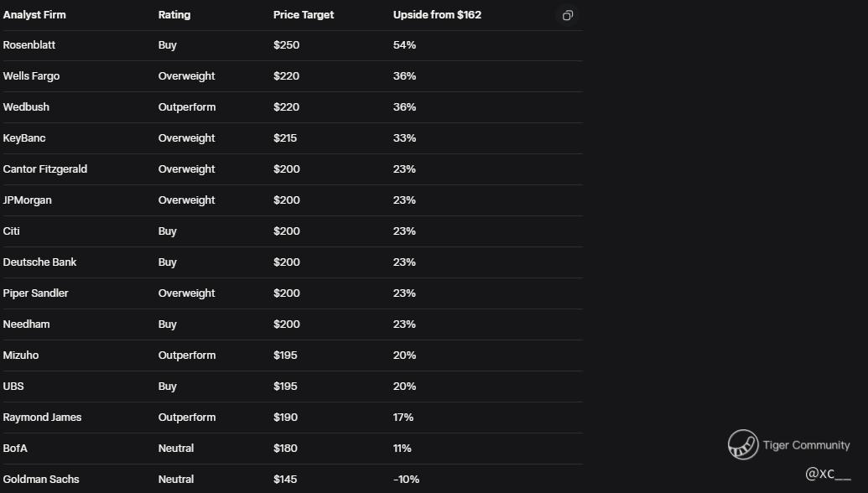The image size is (868, 493).
Task: Click the Analyst Firm column header
Action: coord(34,15)
